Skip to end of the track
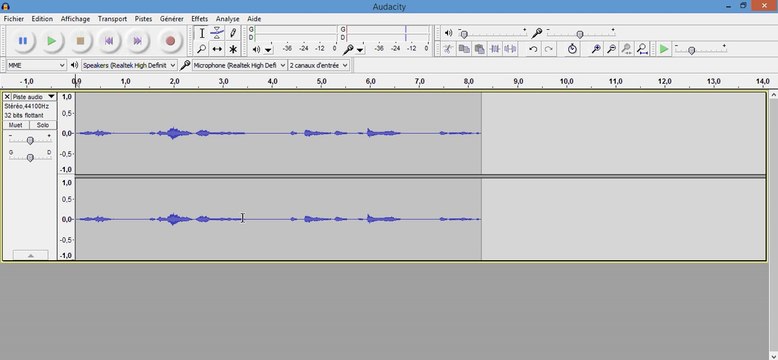This screenshot has width=778, height=360. pos(138,41)
